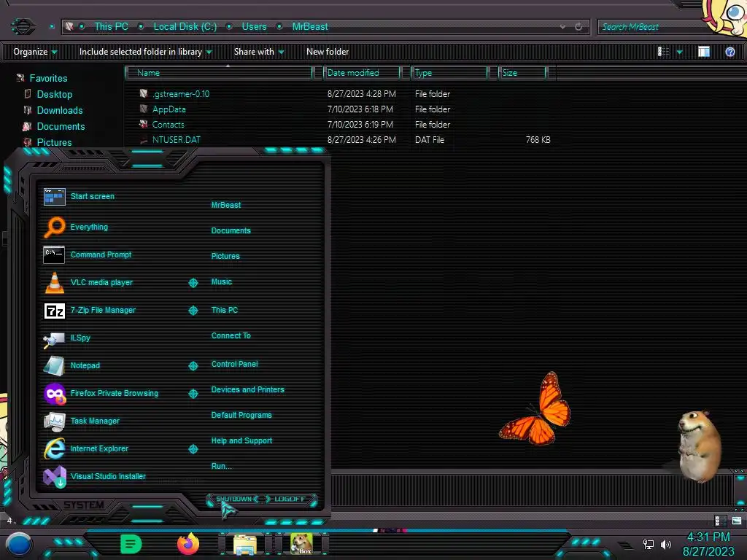Click the Start orb button
747x560 pixels.
(x=19, y=545)
